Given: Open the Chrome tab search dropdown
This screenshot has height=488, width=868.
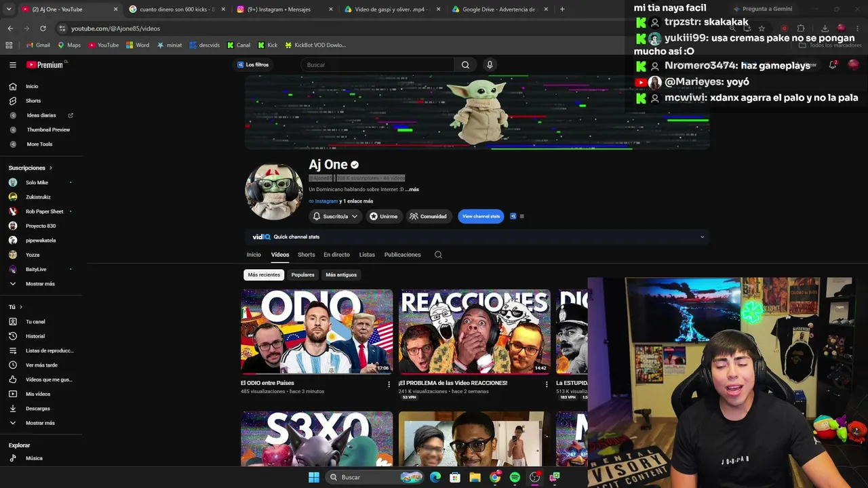Looking at the screenshot, I should coord(10,9).
